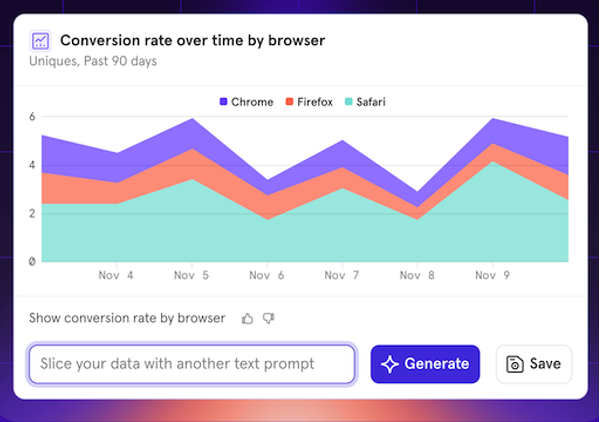Click the disk icon on Save

tap(516, 364)
